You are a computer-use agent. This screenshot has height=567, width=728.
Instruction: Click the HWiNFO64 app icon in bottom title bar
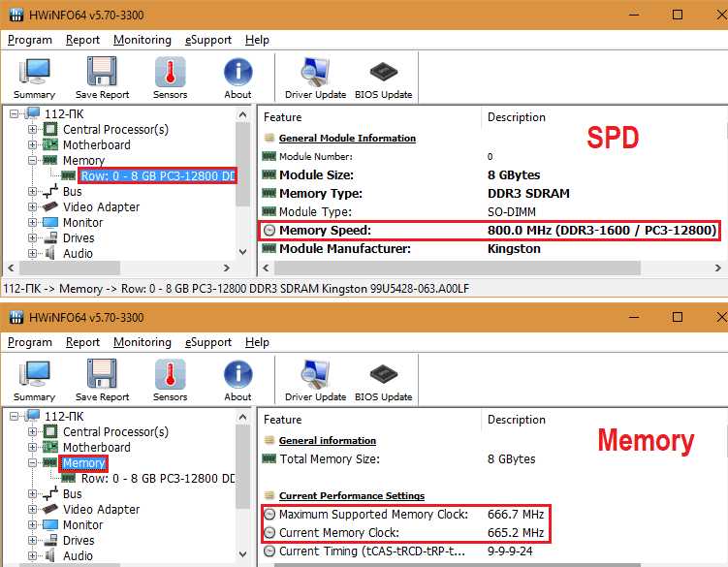coord(16,317)
